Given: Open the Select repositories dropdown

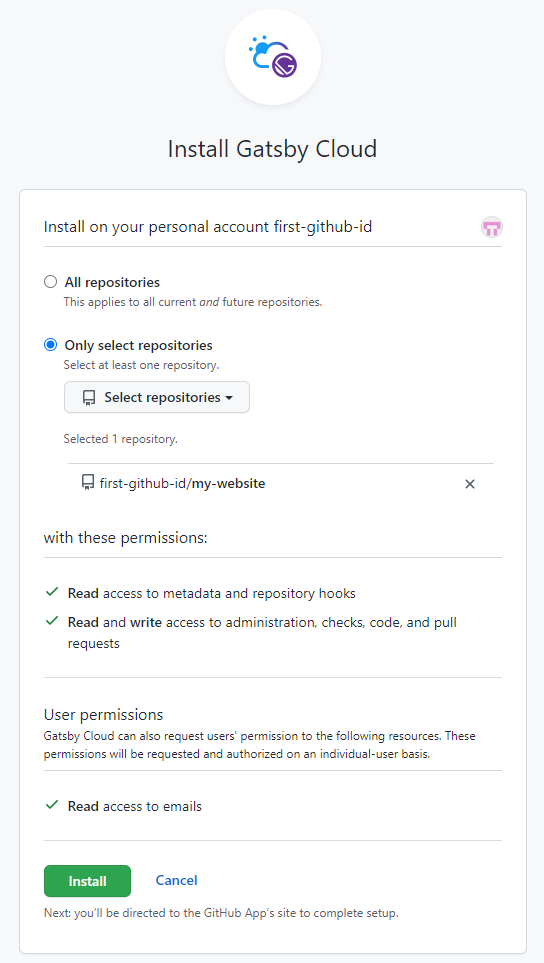Looking at the screenshot, I should point(157,397).
